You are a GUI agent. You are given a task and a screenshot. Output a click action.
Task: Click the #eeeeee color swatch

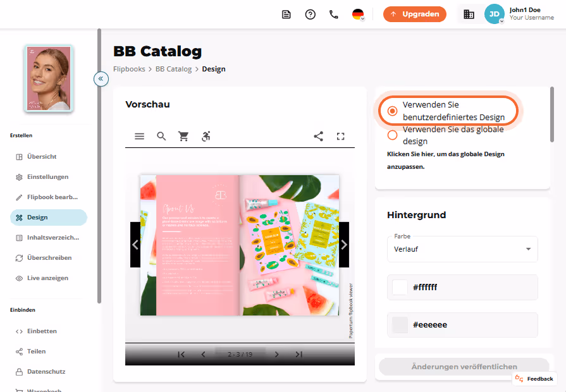click(400, 325)
